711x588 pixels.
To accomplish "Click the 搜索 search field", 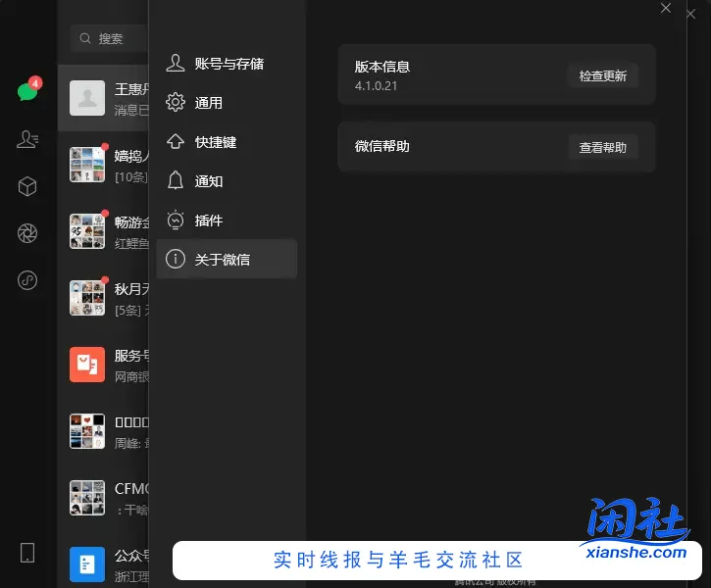I will point(110,38).
